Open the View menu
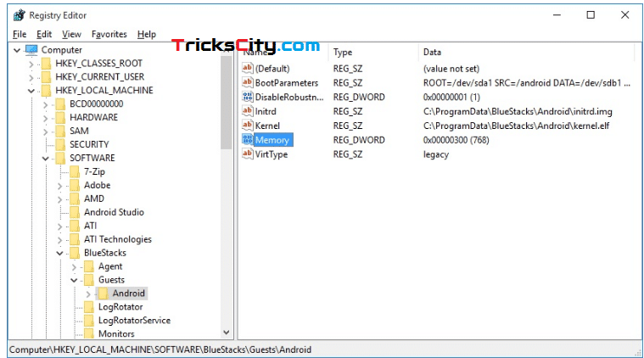The height and width of the screenshot is (358, 644). (71, 34)
